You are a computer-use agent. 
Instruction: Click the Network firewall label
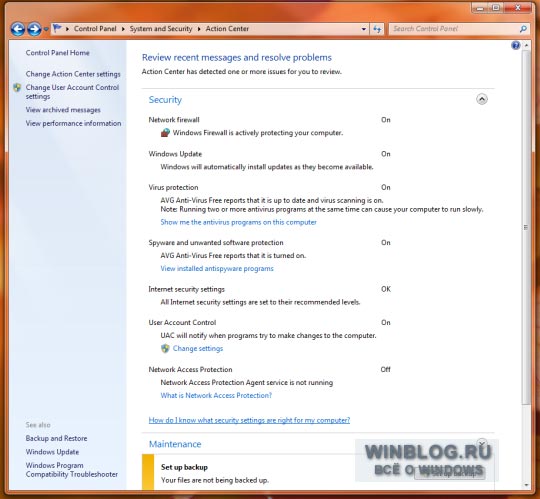(174, 120)
